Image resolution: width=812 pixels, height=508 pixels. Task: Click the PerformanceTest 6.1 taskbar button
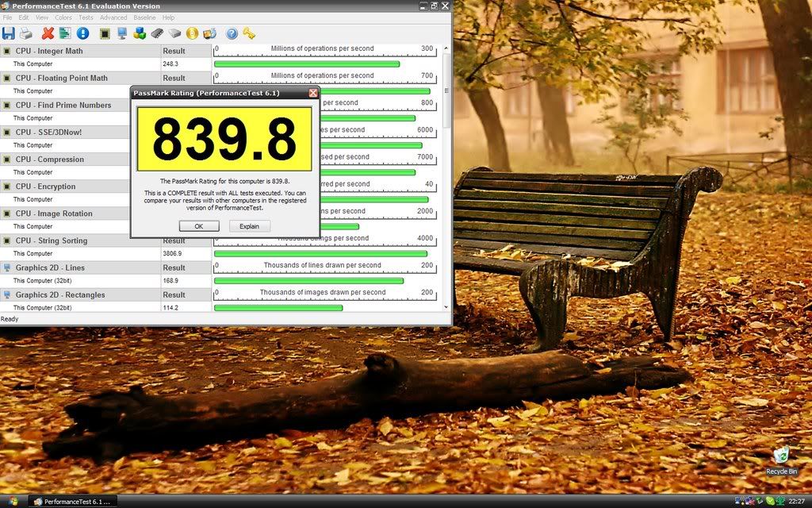[72, 502]
